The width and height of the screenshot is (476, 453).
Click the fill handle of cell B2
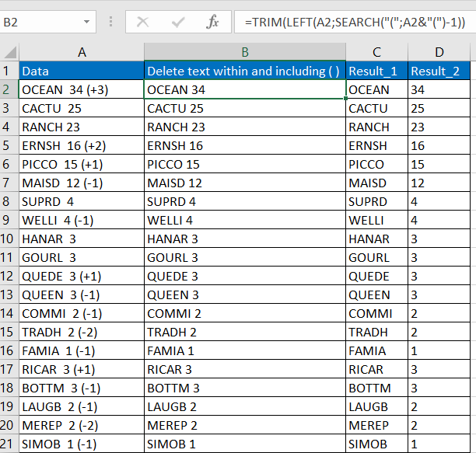[345, 99]
